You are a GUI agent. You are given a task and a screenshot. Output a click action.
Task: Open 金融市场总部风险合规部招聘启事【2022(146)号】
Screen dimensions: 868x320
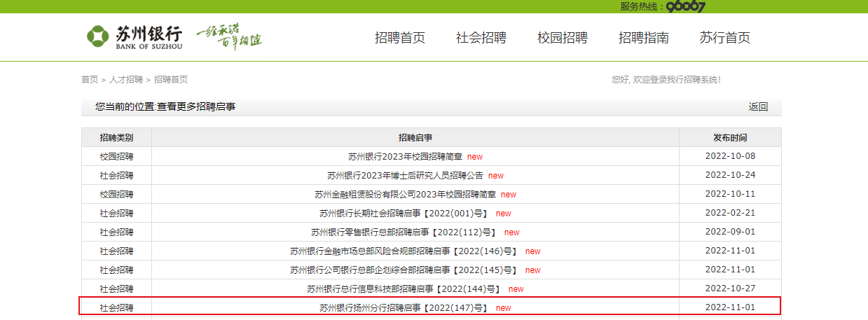pos(405,251)
